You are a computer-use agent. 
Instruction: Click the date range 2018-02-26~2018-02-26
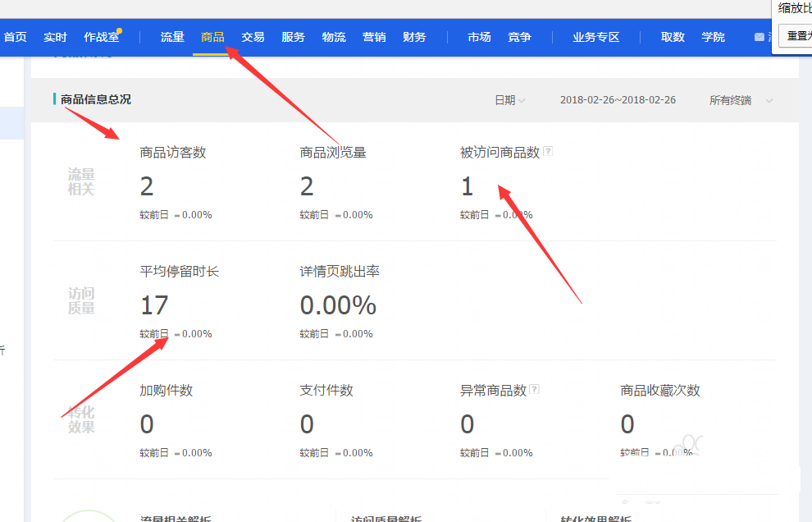click(x=618, y=100)
